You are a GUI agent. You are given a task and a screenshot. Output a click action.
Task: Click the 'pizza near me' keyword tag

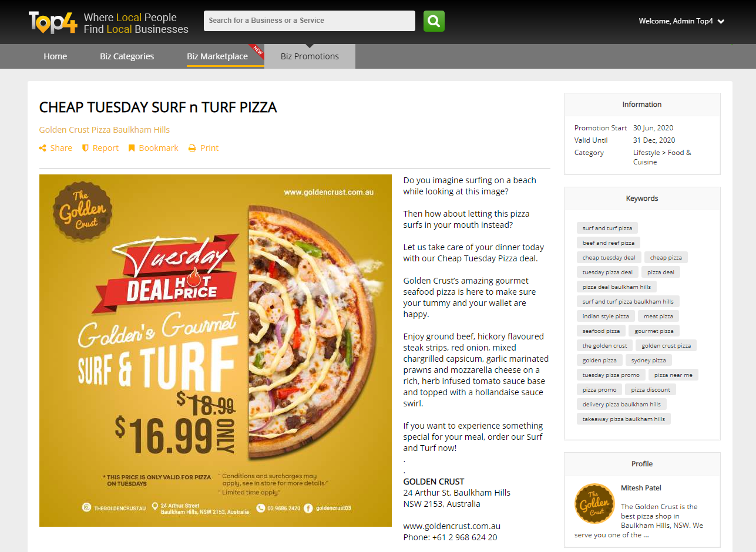[673, 375]
